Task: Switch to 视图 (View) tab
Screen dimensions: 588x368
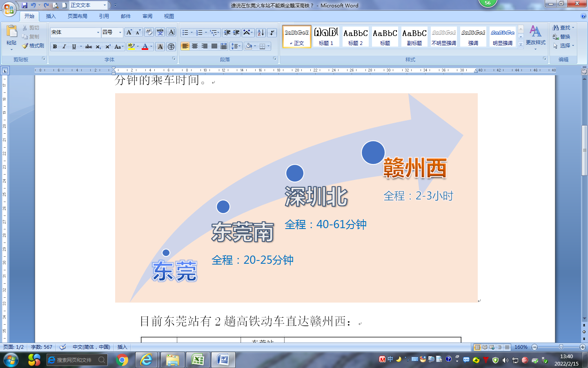Action: click(169, 16)
